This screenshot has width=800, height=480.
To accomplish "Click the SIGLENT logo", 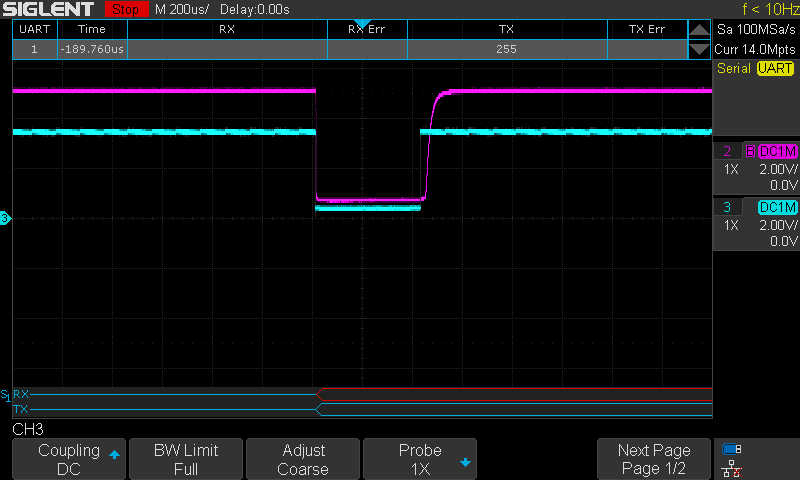I will pos(49,9).
